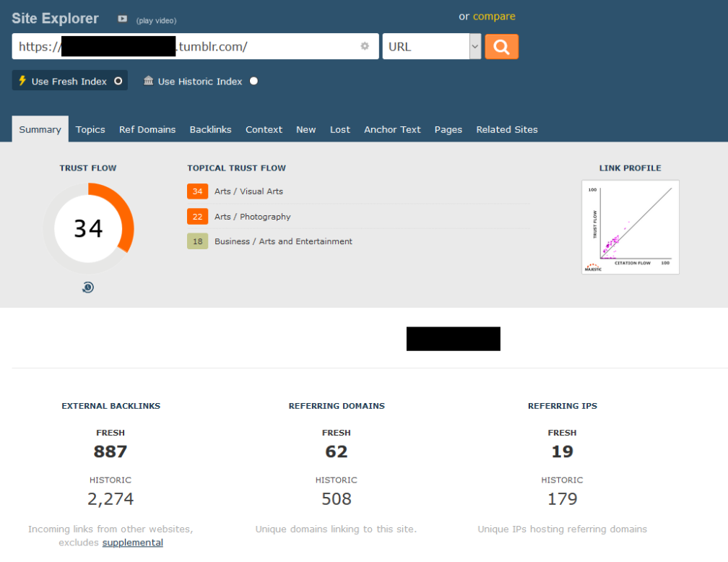728x562 pixels.
Task: Click the supplemental link
Action: coord(133,542)
